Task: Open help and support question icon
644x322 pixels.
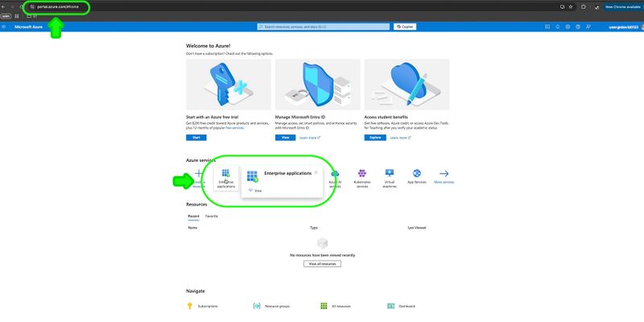Action: pyautogui.click(x=578, y=27)
